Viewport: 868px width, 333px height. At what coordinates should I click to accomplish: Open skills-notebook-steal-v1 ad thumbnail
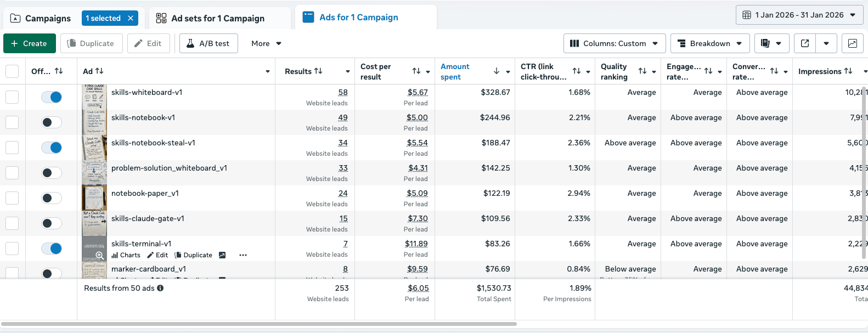tap(94, 148)
